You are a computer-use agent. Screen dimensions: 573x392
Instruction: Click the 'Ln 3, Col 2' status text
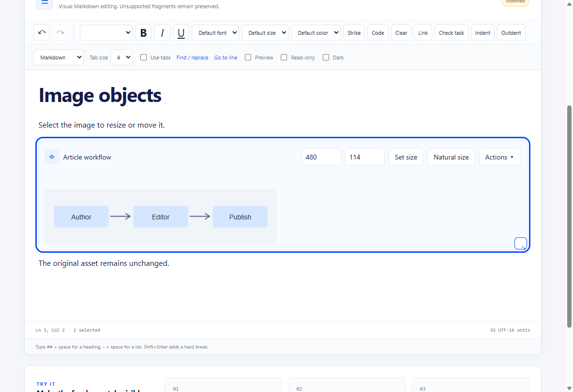(50, 330)
